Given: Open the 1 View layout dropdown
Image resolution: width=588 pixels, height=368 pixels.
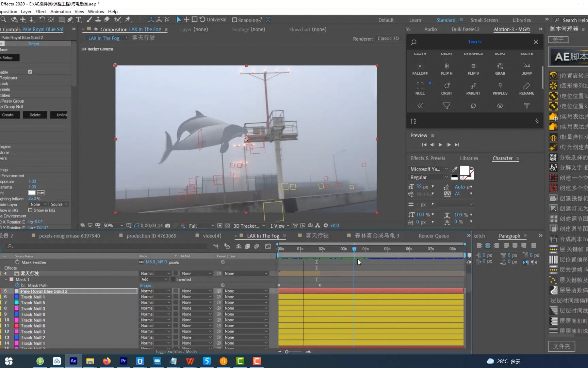Looking at the screenshot, I should (x=280, y=226).
